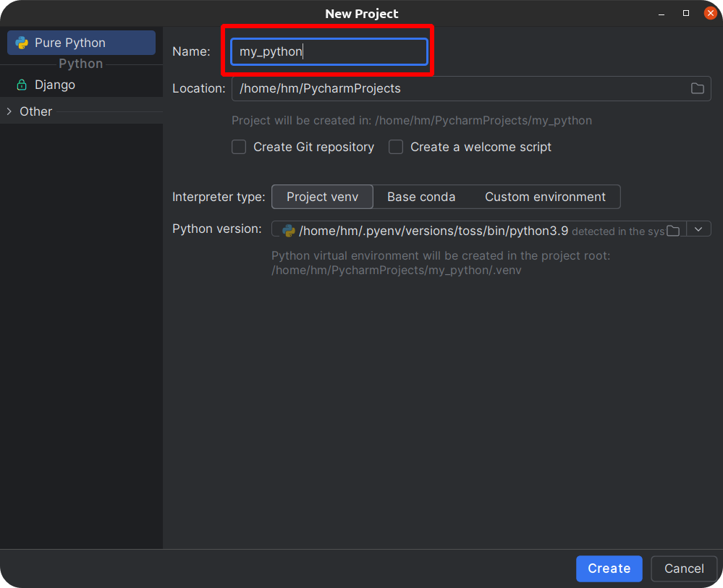Click the 'Project will be created in' hint text
This screenshot has height=588, width=723.
pos(412,120)
